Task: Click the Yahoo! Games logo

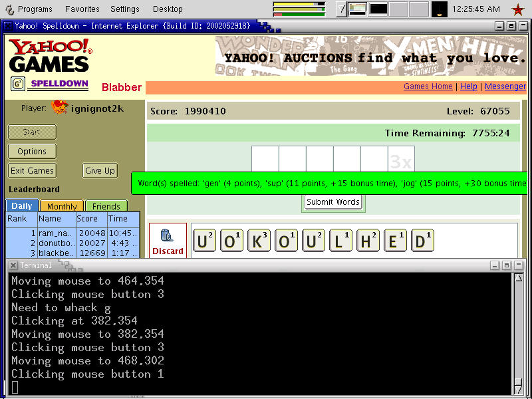Action: 50,55
